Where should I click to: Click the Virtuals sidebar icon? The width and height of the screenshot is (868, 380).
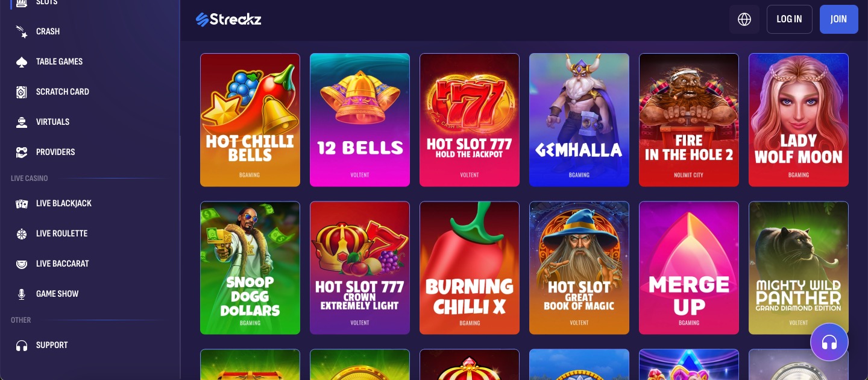coord(22,122)
